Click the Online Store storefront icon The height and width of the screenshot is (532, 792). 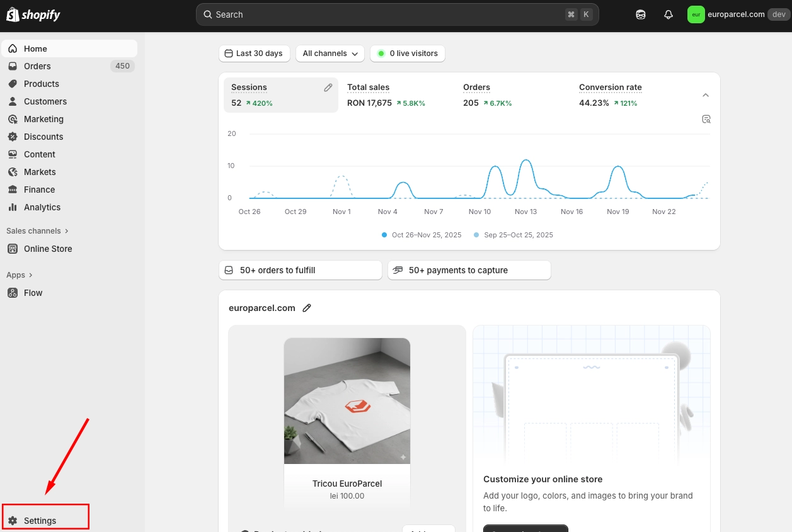13,249
